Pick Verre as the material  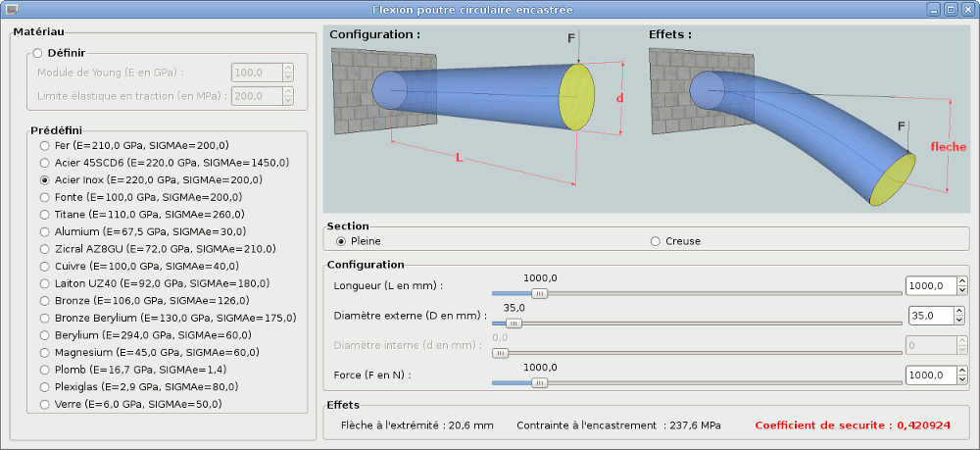pos(44,404)
